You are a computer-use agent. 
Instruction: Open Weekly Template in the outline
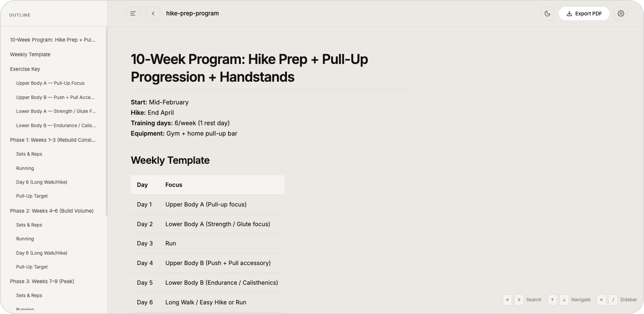[x=30, y=54]
